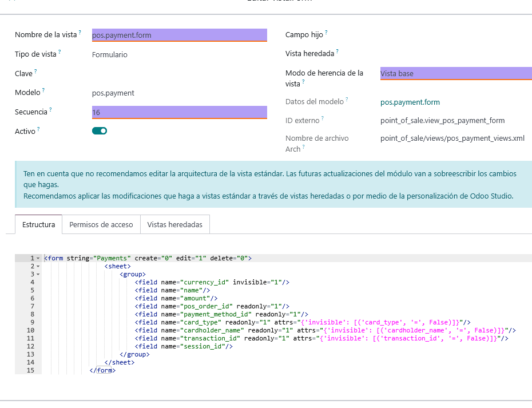Click help icon next to Tipo de vista

pos(59,52)
